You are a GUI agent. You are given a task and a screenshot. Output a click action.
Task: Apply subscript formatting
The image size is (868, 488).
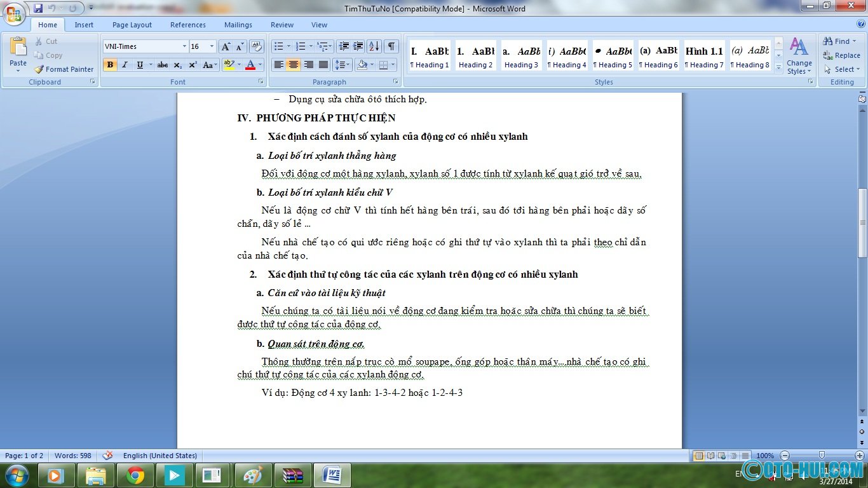[x=178, y=65]
